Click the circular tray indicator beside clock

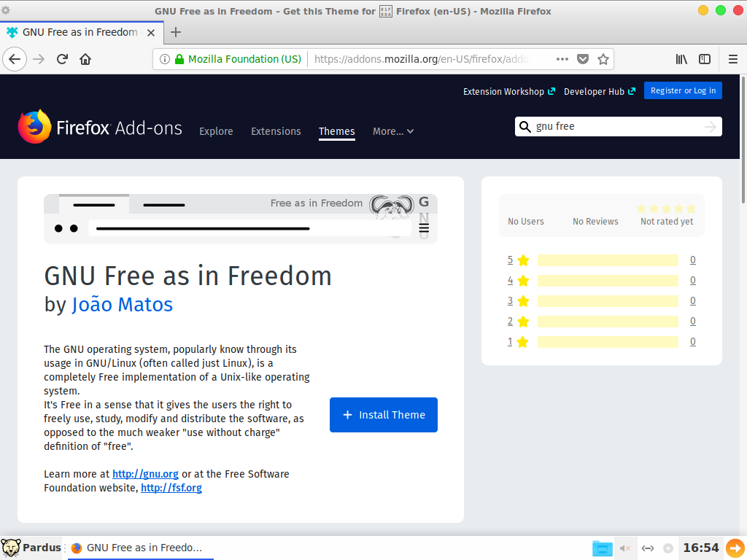pyautogui.click(x=668, y=548)
